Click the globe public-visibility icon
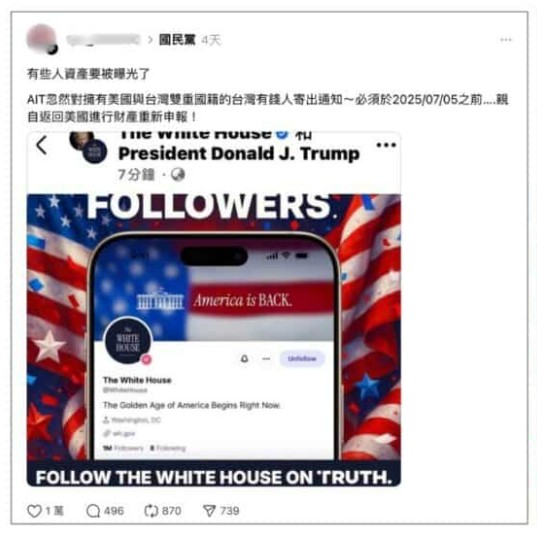Image resolution: width=537 pixels, height=536 pixels. coord(178,175)
